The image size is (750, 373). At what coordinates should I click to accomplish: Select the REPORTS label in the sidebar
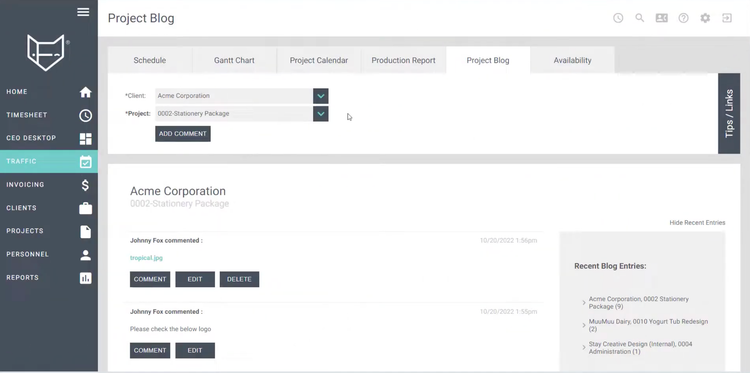(x=22, y=278)
